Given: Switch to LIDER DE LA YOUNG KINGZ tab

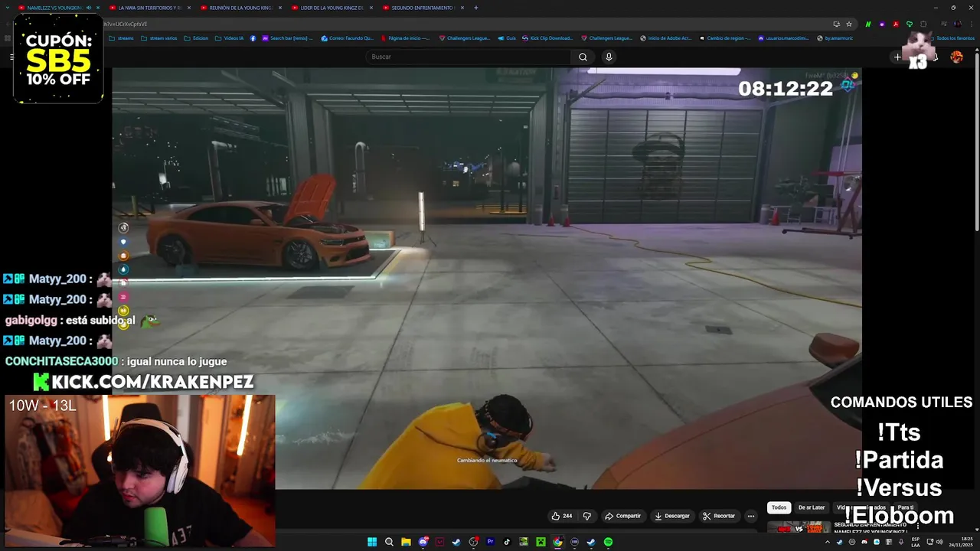Looking at the screenshot, I should tap(332, 8).
